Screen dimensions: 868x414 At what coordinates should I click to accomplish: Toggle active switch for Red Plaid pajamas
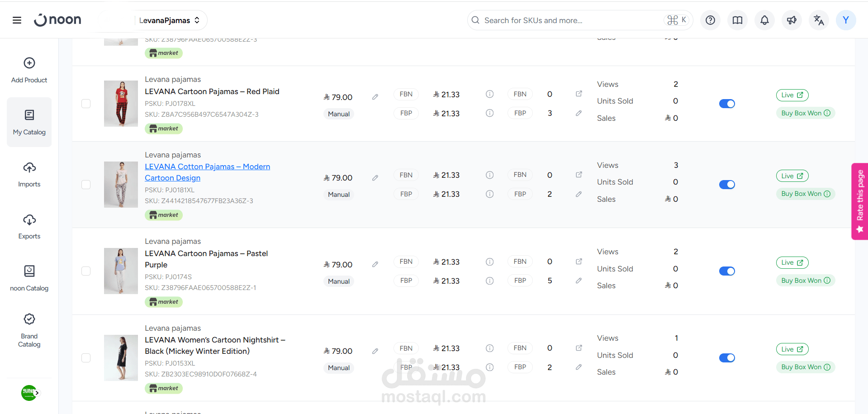pyautogui.click(x=727, y=104)
